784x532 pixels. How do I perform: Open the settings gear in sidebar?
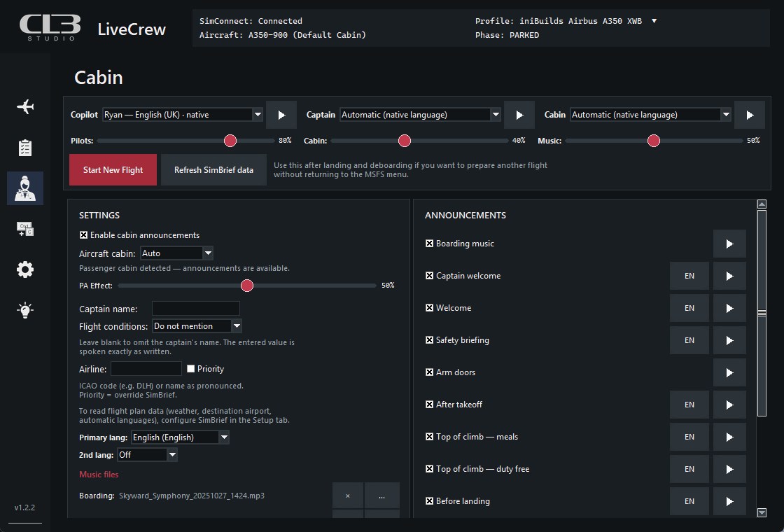tap(25, 269)
